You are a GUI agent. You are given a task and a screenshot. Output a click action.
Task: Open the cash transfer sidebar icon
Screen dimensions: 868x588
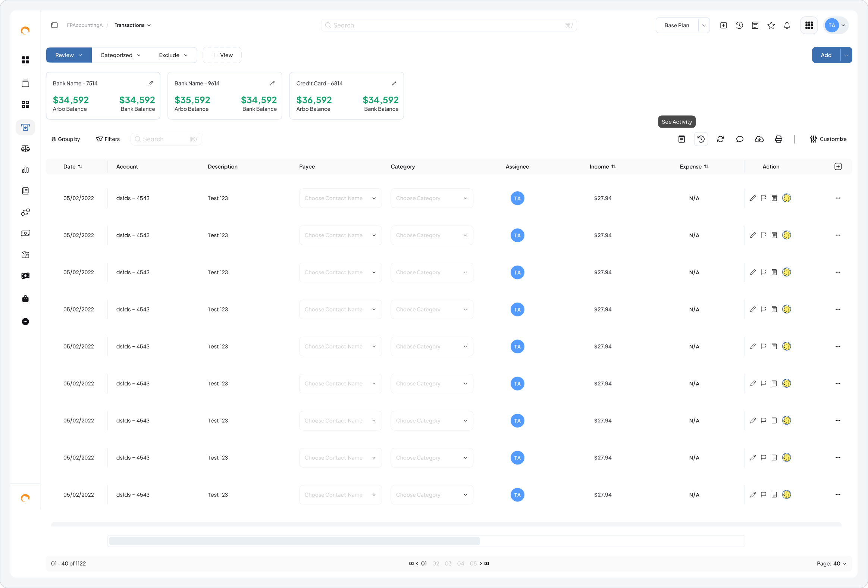pyautogui.click(x=25, y=234)
